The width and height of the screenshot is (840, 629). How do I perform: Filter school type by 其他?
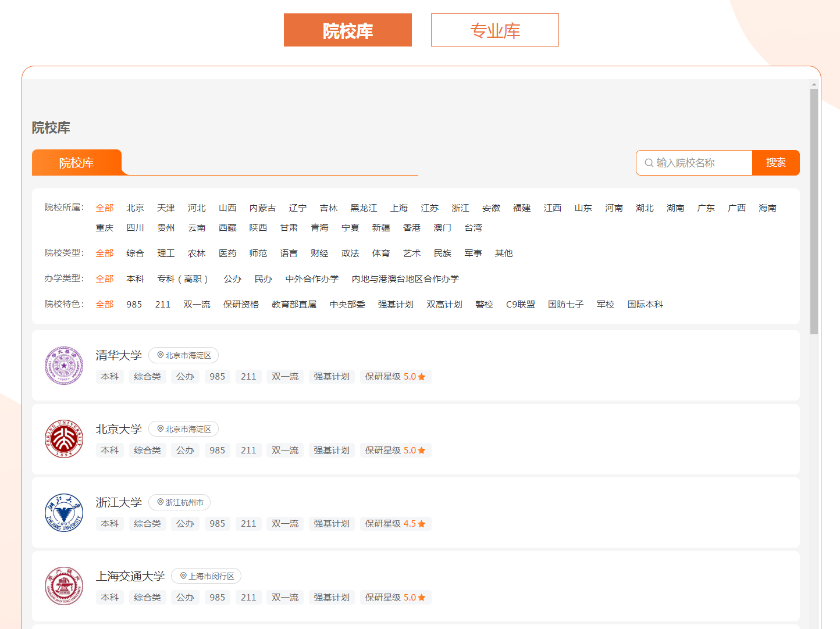(504, 253)
